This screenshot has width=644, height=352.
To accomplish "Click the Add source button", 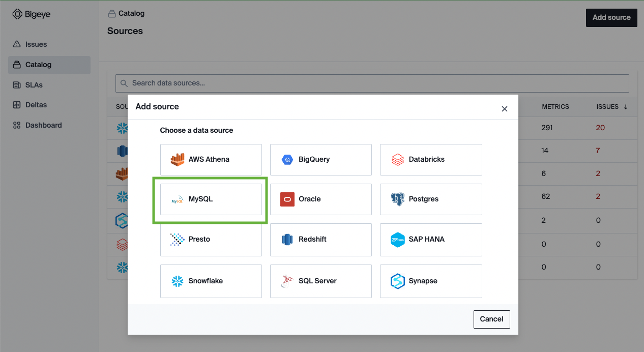I will [x=611, y=17].
